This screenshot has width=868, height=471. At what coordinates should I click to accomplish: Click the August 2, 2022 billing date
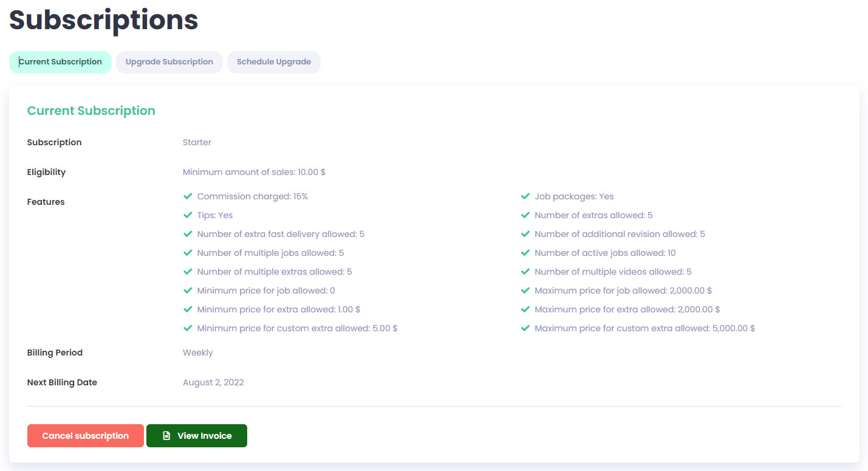pos(213,382)
